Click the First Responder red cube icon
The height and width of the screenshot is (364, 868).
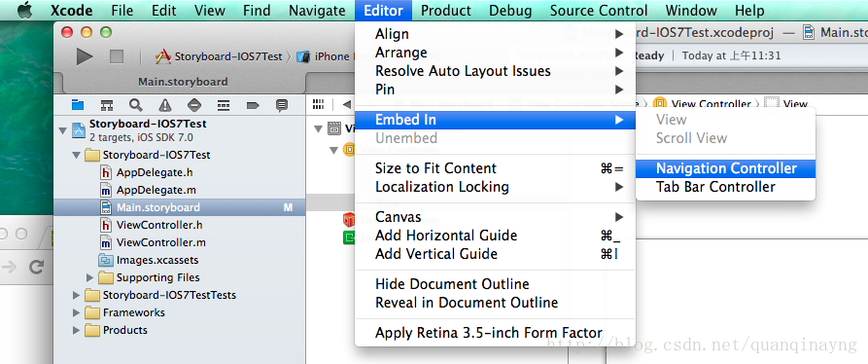click(349, 220)
